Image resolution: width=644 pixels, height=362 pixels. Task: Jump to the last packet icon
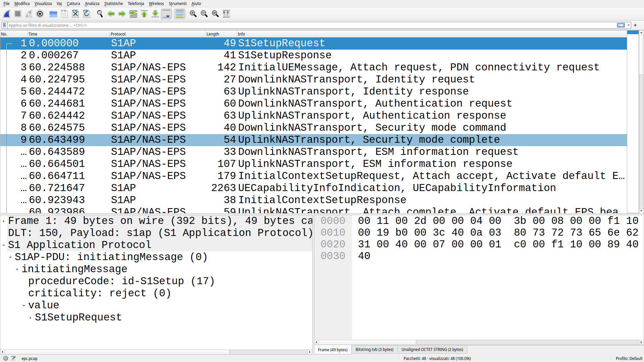[155, 14]
